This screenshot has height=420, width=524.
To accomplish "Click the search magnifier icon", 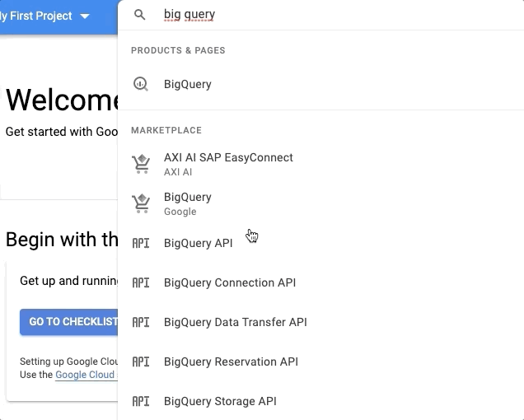I will pos(140,15).
